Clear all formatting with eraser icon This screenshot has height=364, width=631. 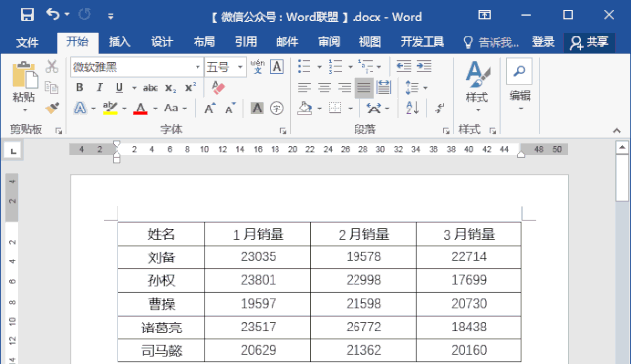click(218, 87)
